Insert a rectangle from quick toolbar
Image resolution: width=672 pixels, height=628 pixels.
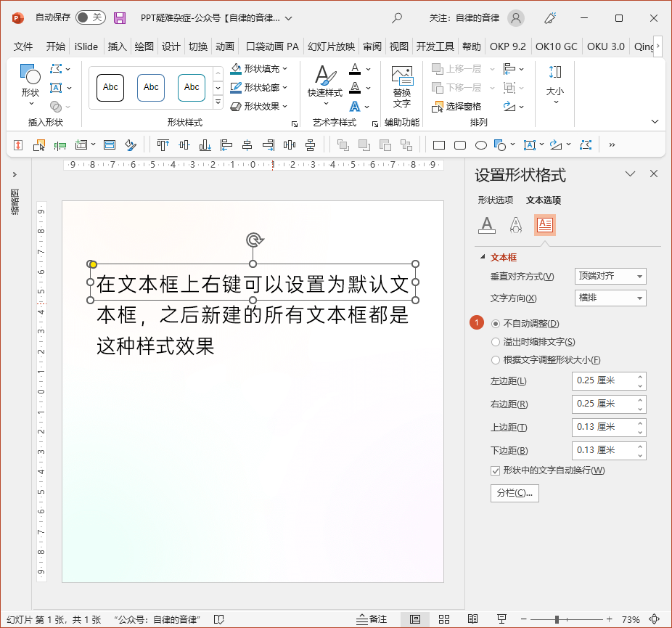(439, 145)
